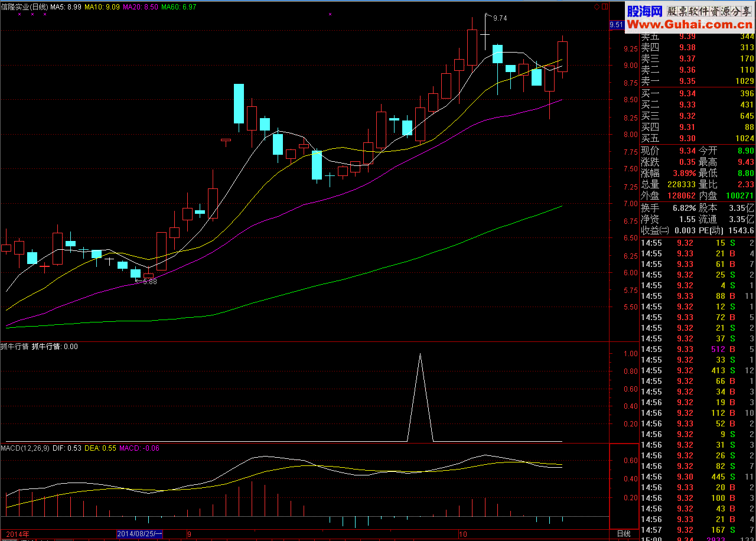Click the 14:56 trade row with 112 B

pyautogui.click(x=698, y=413)
